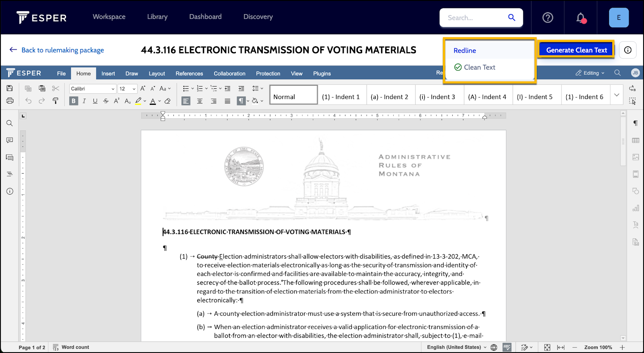Viewport: 644px width, 353px height.
Task: Expand the paragraph styles gallery chevron
Action: (x=617, y=95)
